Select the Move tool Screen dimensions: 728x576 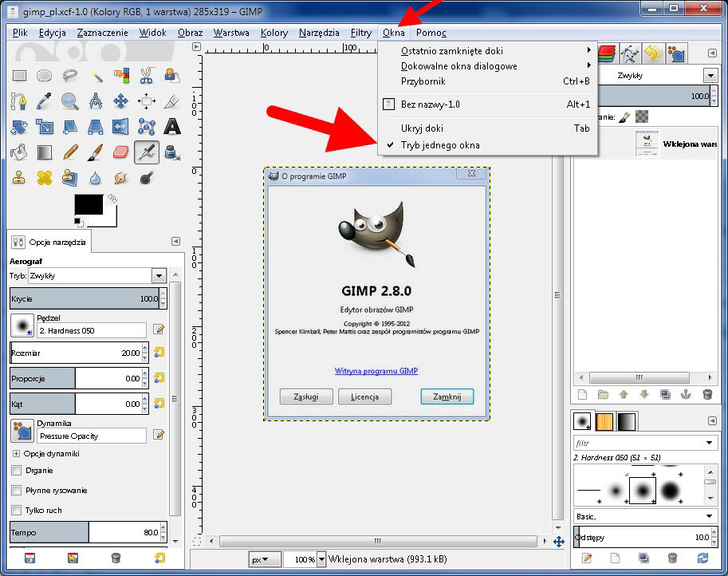pyautogui.click(x=120, y=101)
